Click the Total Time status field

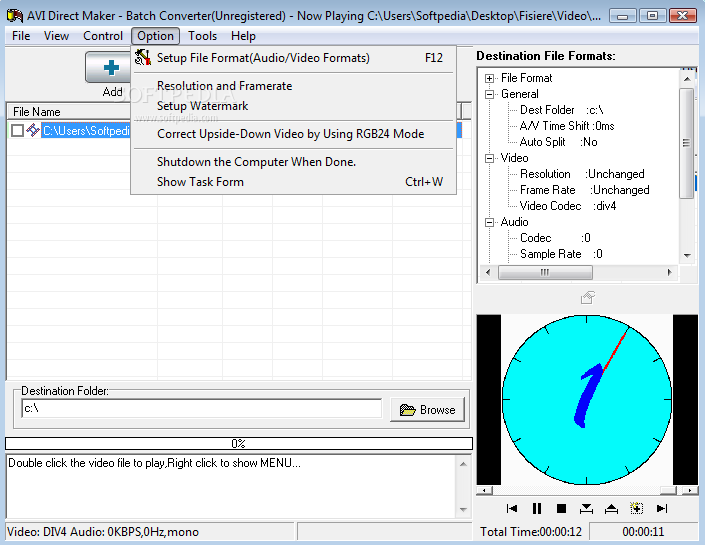point(531,532)
